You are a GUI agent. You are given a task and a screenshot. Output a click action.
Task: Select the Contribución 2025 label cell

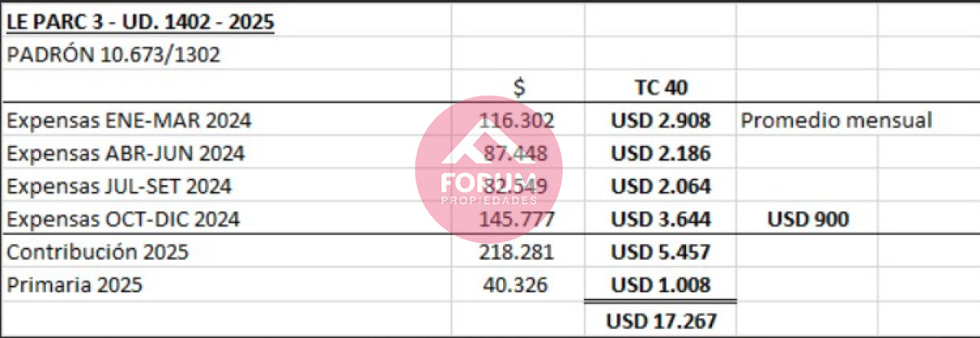[x=97, y=252]
